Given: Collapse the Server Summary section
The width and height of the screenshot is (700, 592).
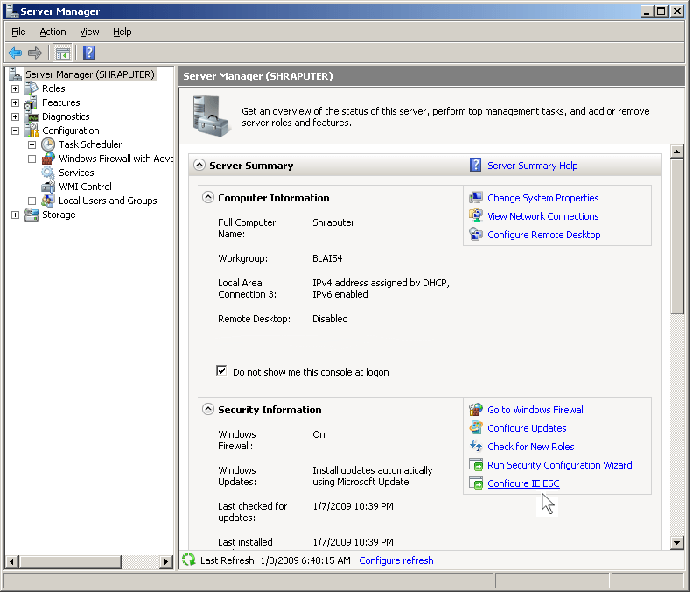Looking at the screenshot, I should pyautogui.click(x=199, y=165).
